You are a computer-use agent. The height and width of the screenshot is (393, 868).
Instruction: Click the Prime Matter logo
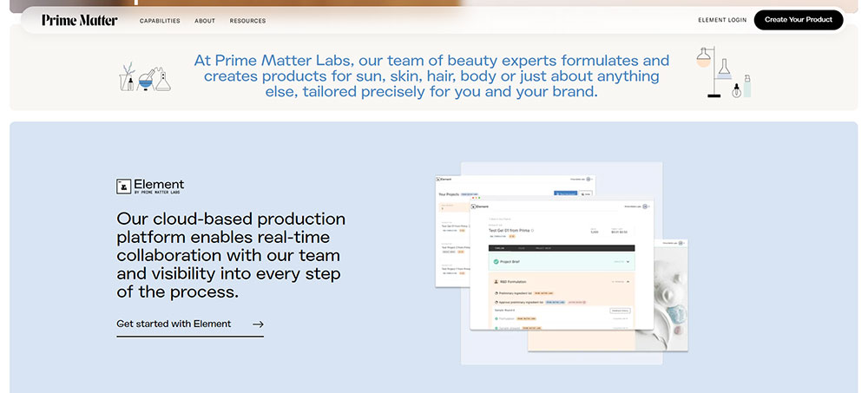point(79,20)
